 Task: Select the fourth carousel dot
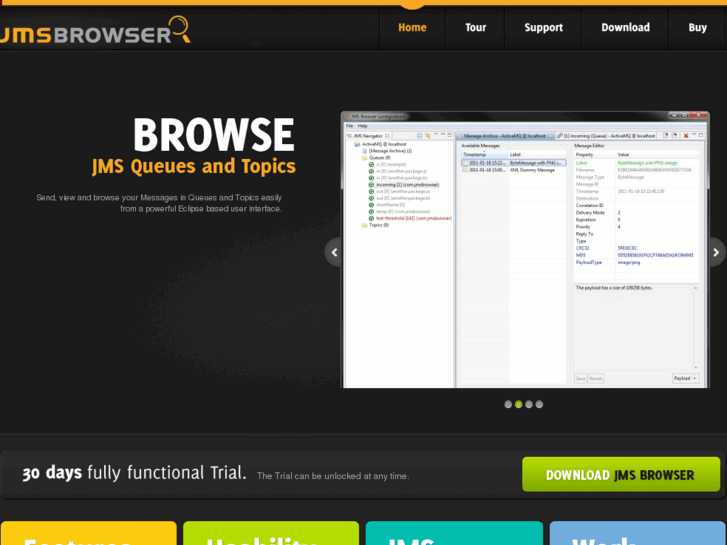click(539, 404)
